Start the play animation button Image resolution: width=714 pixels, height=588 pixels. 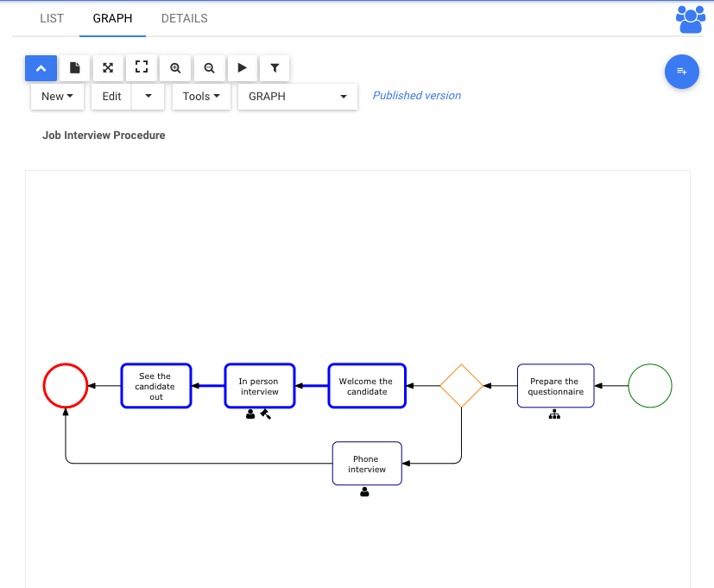point(243,68)
